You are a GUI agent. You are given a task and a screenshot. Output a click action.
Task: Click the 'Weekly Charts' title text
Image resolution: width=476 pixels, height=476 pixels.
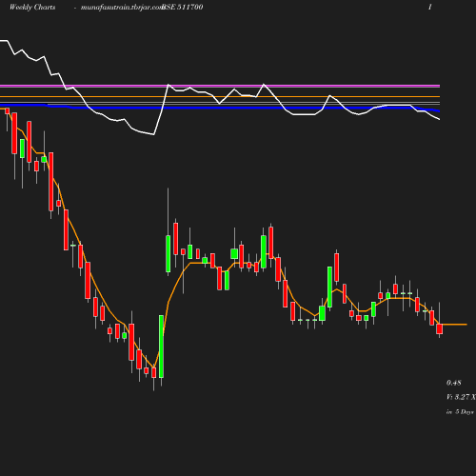tap(32, 7)
